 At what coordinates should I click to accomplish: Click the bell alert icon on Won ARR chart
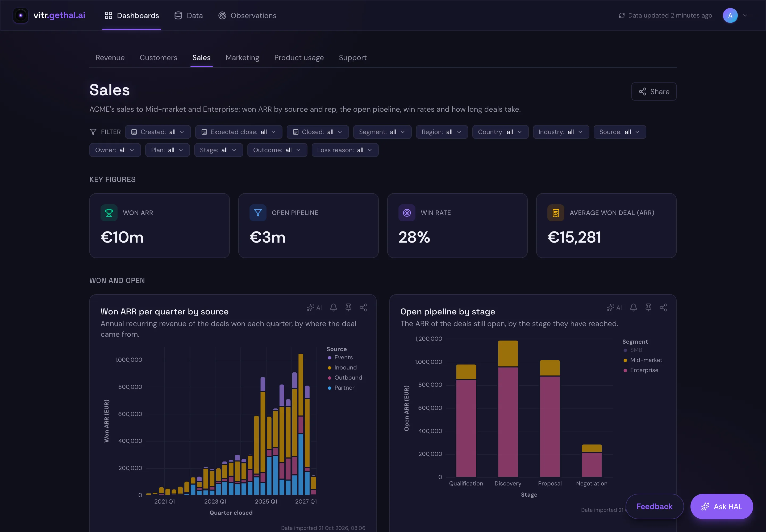click(333, 307)
